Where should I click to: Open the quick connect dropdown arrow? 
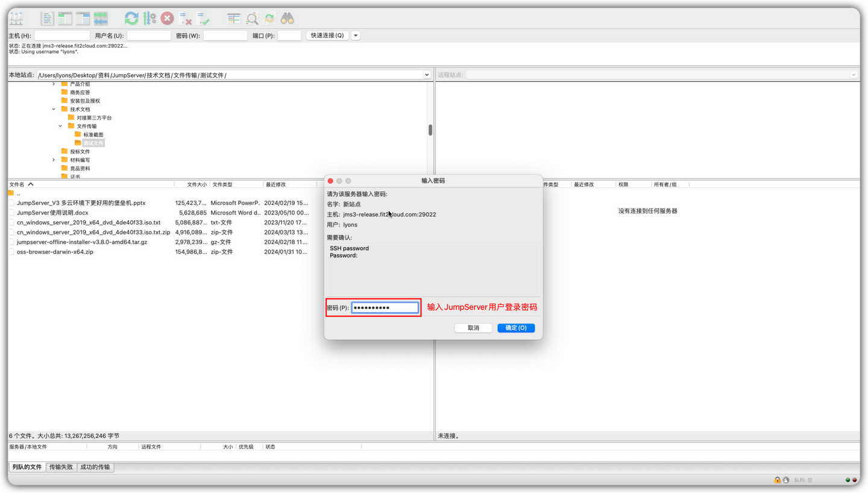point(356,35)
